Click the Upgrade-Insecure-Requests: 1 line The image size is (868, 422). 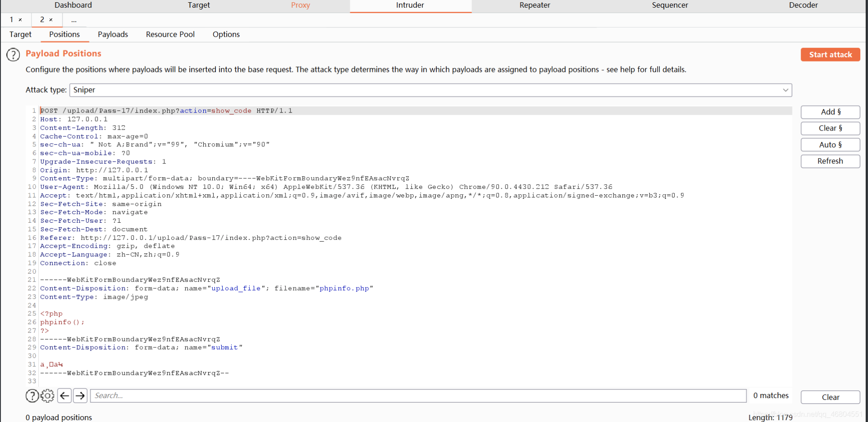103,162
